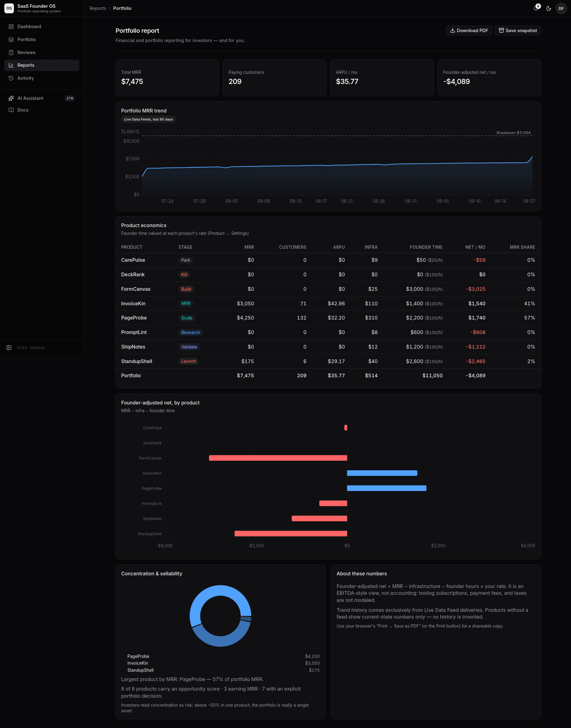Click the 09-27 point on MRR trend

[x=532, y=157]
